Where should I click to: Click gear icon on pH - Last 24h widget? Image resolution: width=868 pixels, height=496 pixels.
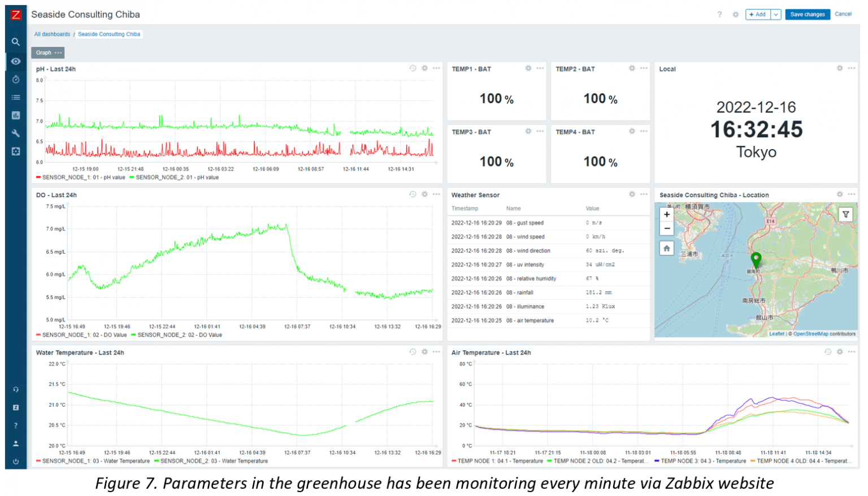tap(424, 68)
